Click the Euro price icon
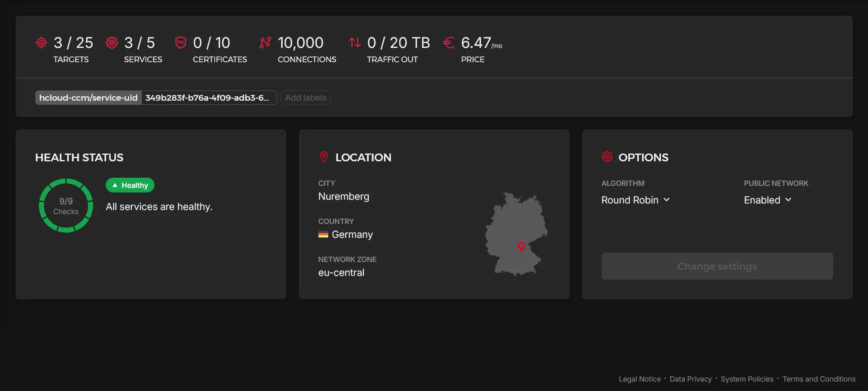Viewport: 868px width, 391px height. pos(449,42)
